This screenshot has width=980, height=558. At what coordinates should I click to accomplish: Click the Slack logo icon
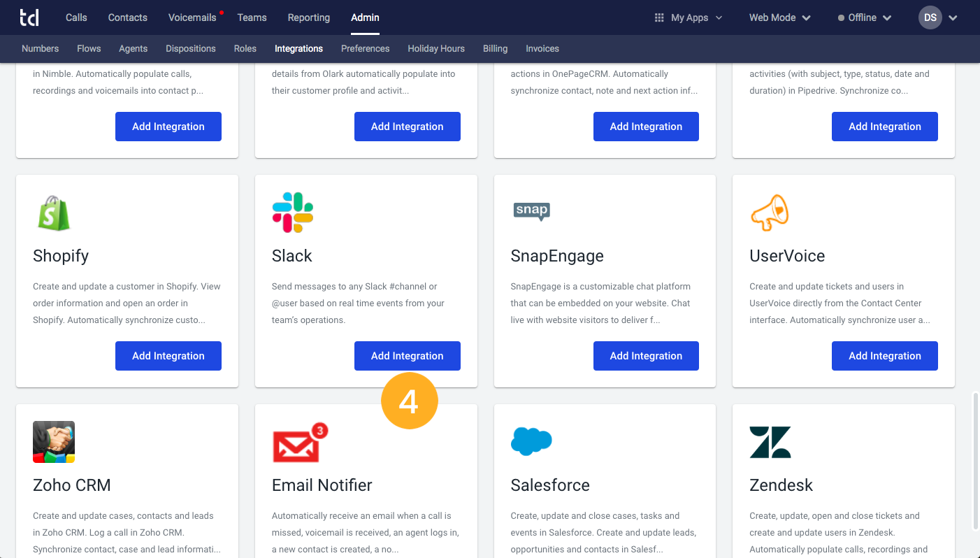(293, 213)
